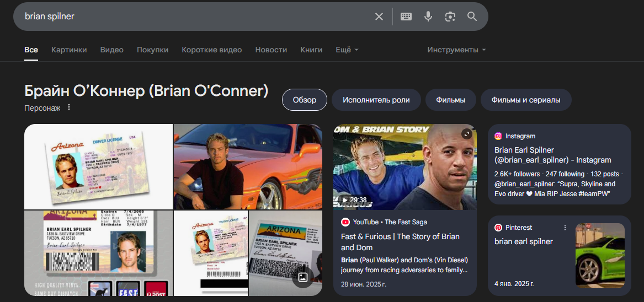The image size is (644, 302).
Task: Expand the Ещё dropdown menu
Action: [347, 50]
